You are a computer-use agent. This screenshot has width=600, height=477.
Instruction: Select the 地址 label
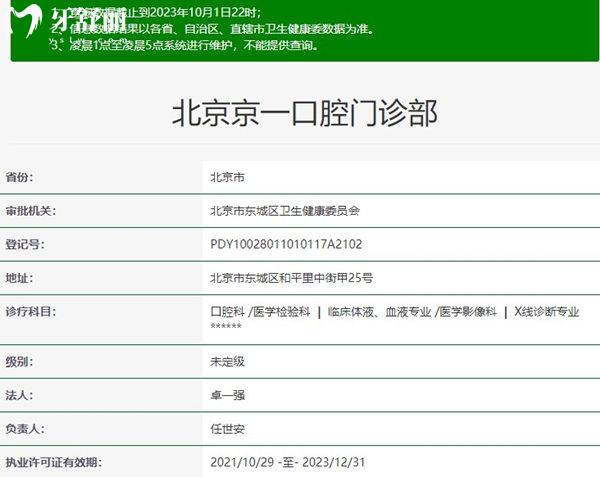pyautogui.click(x=19, y=278)
